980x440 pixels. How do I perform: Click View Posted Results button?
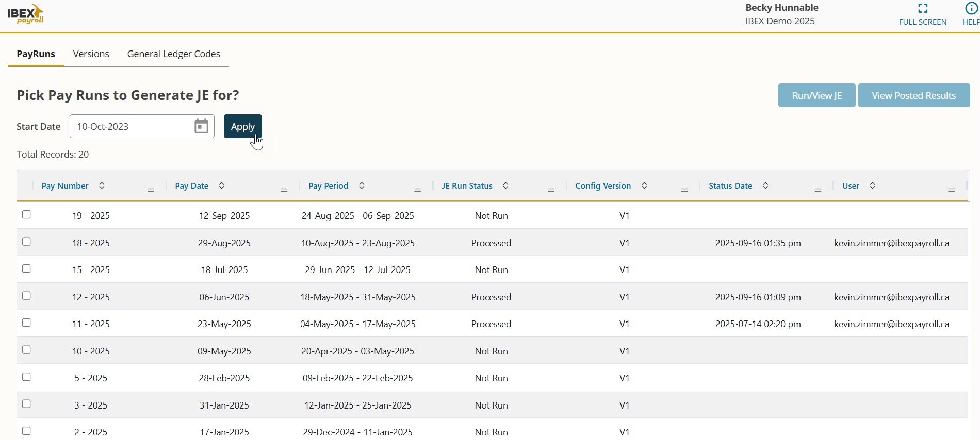[914, 95]
